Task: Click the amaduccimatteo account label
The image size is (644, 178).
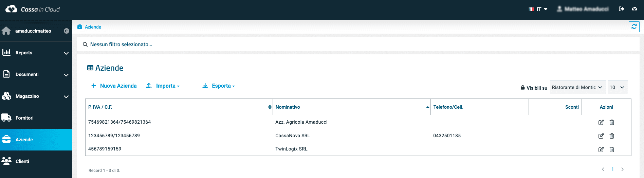Action: [33, 31]
